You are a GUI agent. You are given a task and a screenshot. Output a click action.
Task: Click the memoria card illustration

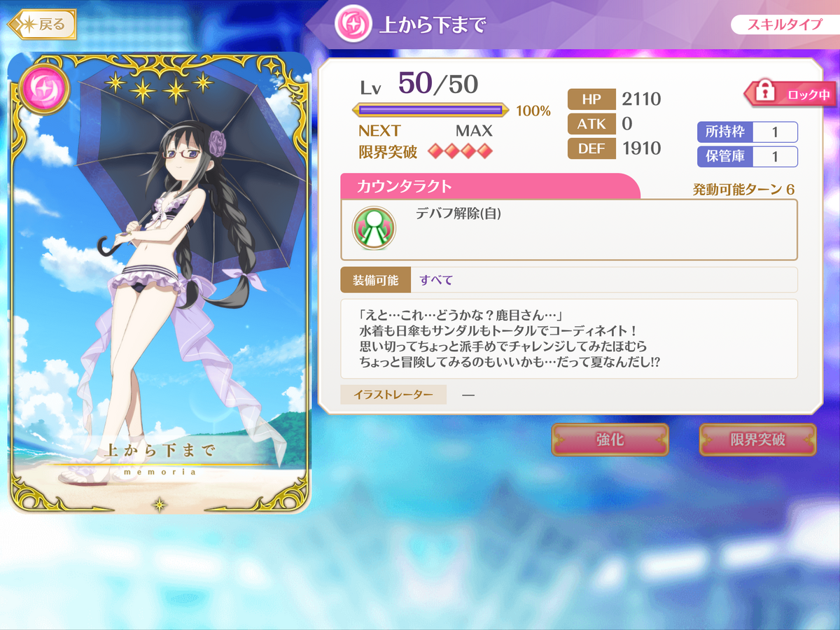[160, 283]
